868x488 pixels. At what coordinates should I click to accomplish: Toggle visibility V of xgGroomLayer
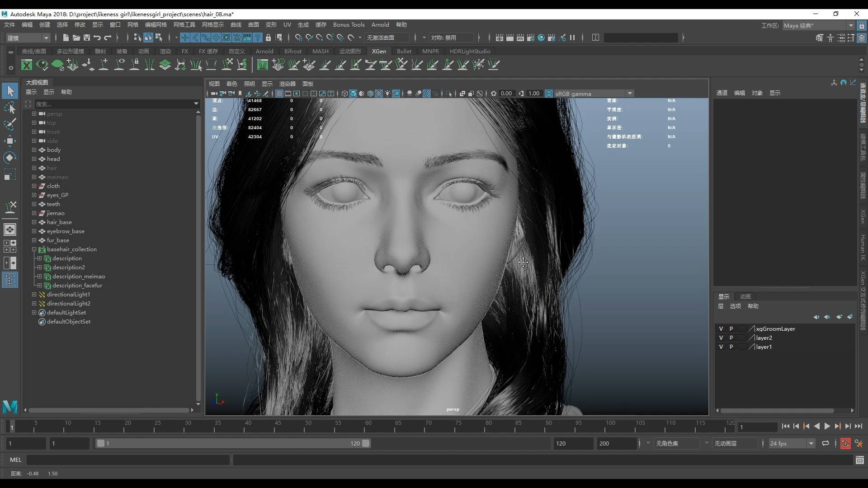(x=721, y=328)
